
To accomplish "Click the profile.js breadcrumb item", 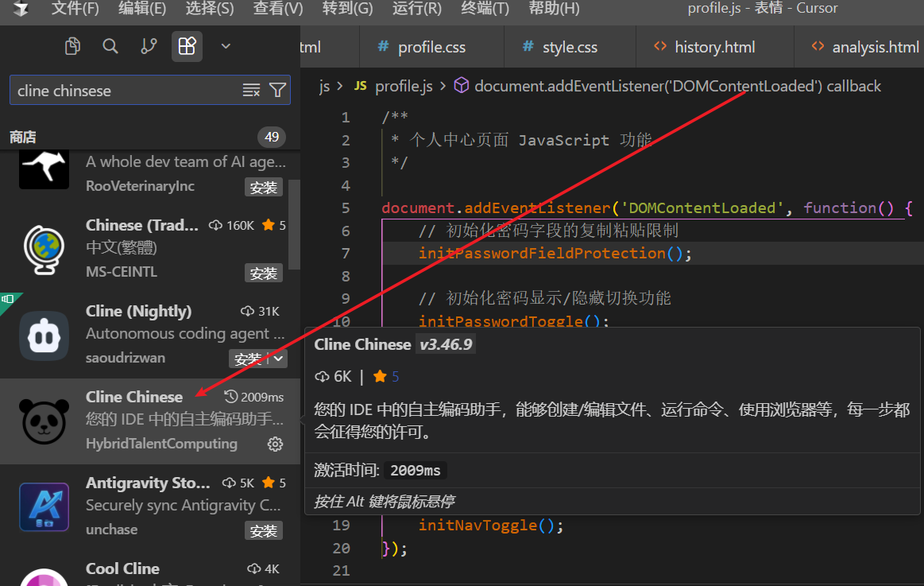I will tap(404, 87).
